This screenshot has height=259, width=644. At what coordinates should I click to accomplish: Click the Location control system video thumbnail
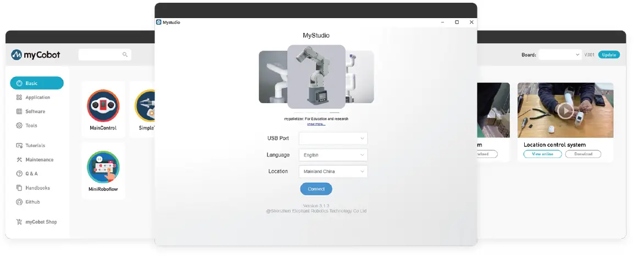565,110
